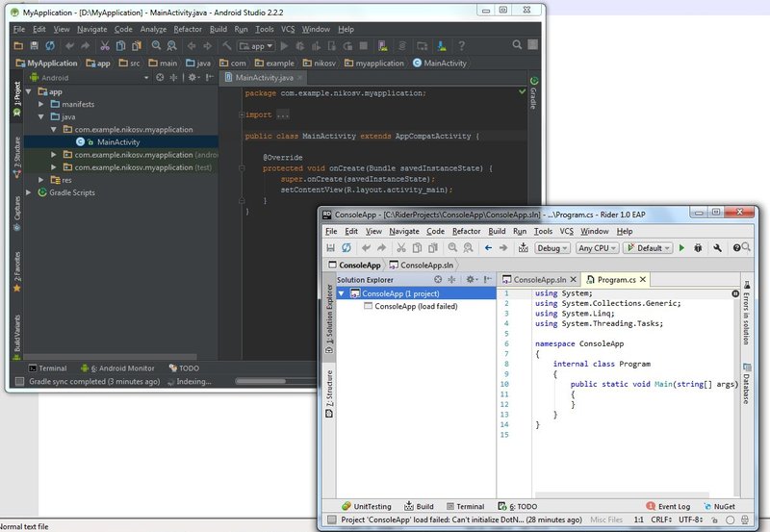The image size is (770, 532).
Task: Open NuGet tool button in Rider
Action: pos(719,506)
